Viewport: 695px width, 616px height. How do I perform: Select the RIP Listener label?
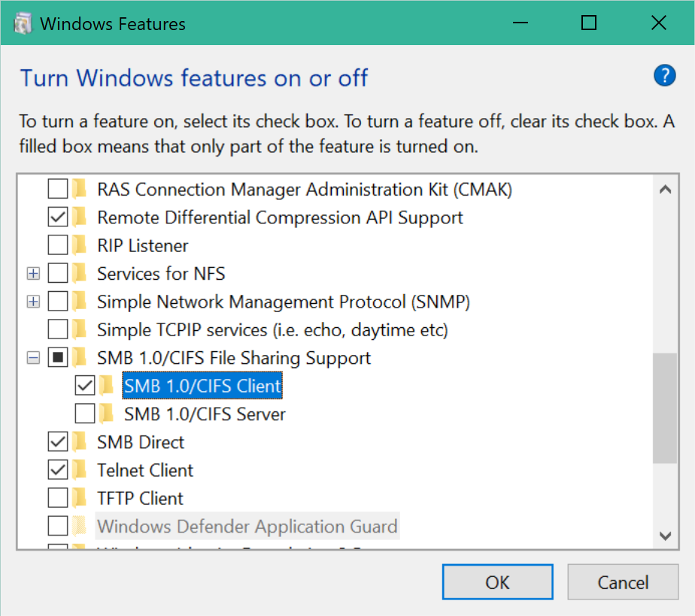(142, 245)
